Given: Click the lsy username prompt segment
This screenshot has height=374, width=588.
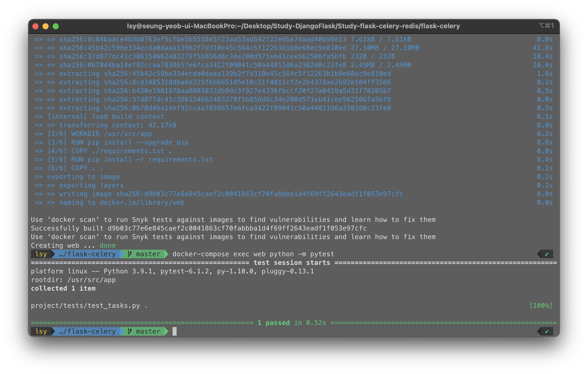Looking at the screenshot, I should (41, 254).
